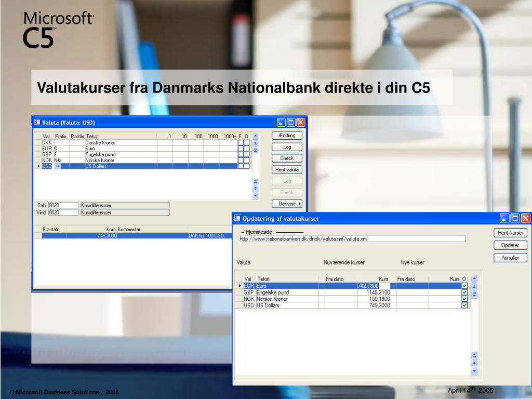Viewport: 532px width, 399px height.
Task: Select Norske Kroner row in Opdatering window
Action: point(352,299)
